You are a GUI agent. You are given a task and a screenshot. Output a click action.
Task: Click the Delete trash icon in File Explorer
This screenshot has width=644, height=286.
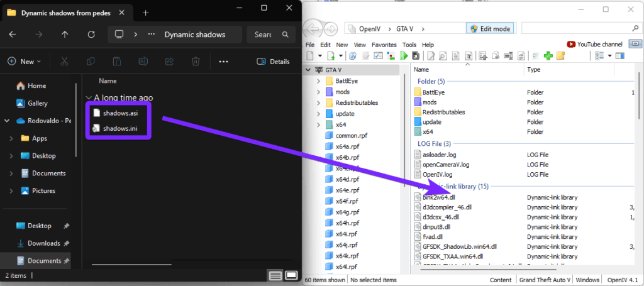(196, 62)
